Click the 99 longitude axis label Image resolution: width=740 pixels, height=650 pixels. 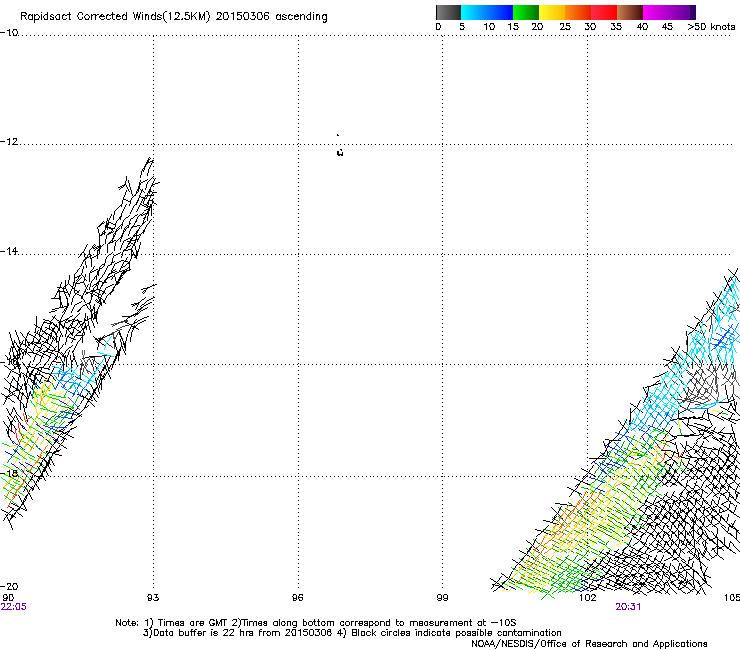click(x=442, y=598)
